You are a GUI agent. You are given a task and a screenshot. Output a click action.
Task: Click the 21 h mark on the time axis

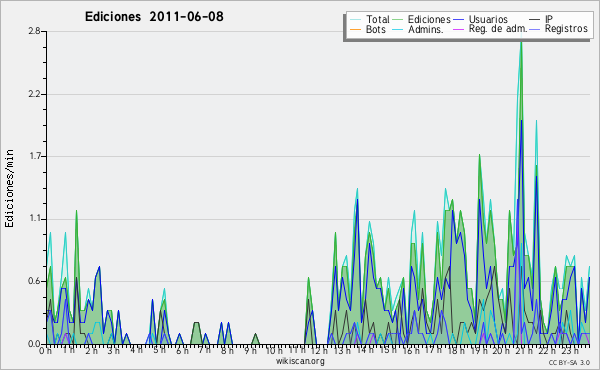524,351
